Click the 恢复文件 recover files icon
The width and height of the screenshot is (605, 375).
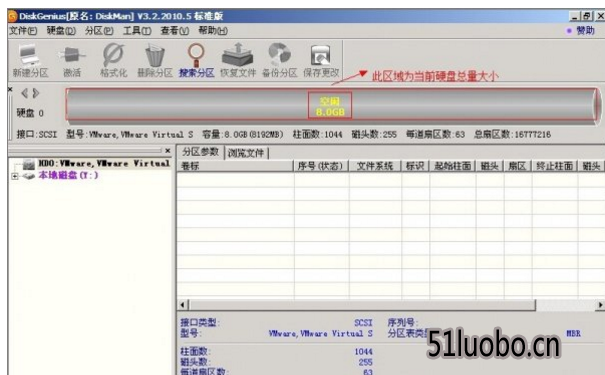[238, 61]
